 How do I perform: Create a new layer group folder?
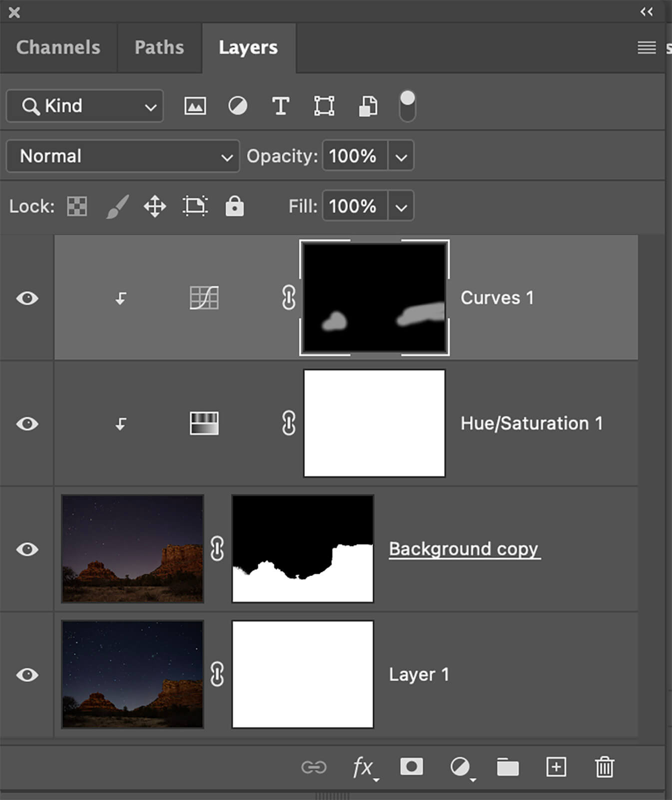pos(508,766)
